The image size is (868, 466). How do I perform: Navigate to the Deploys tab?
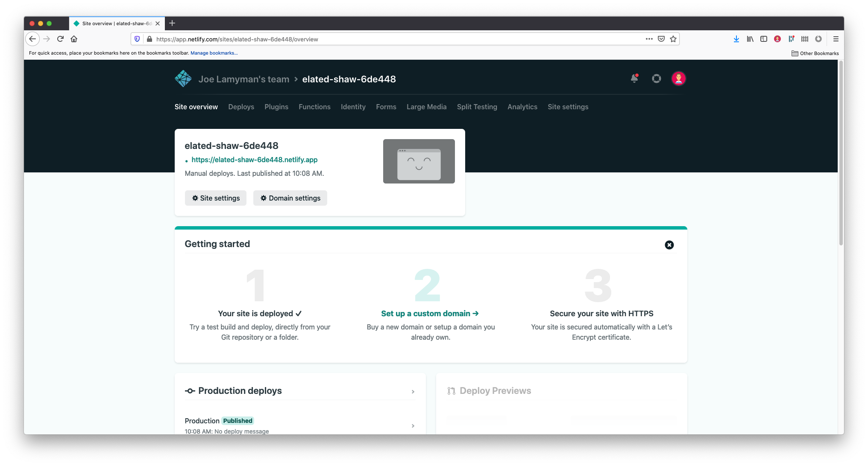point(240,106)
